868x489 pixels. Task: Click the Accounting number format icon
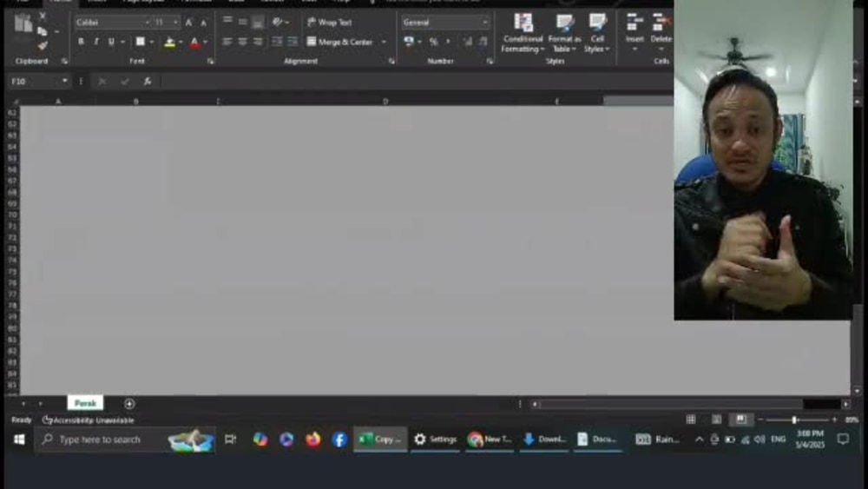(409, 42)
